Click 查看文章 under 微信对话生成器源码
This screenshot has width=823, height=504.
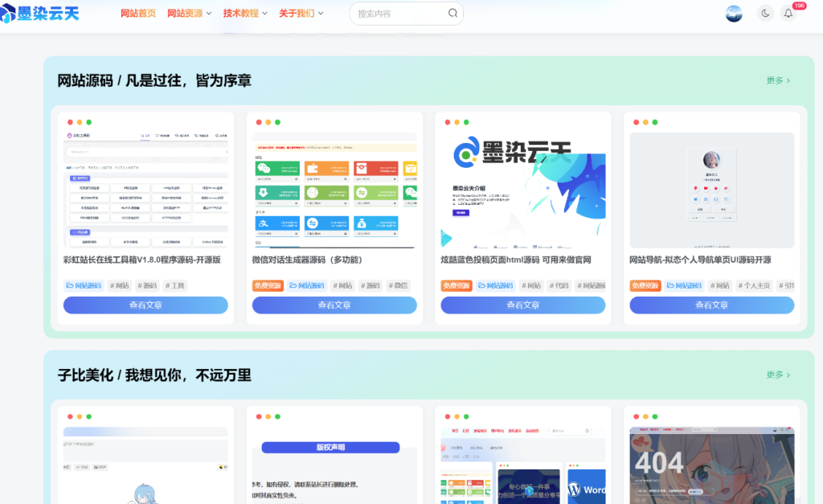coord(334,305)
